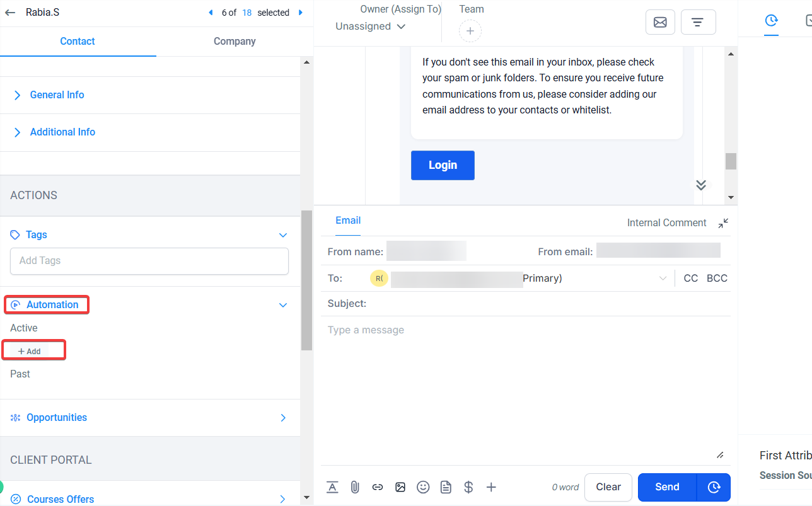Screen dimensions: 812x506
Task: Click the left panel scrollbar thumb
Action: 307,280
